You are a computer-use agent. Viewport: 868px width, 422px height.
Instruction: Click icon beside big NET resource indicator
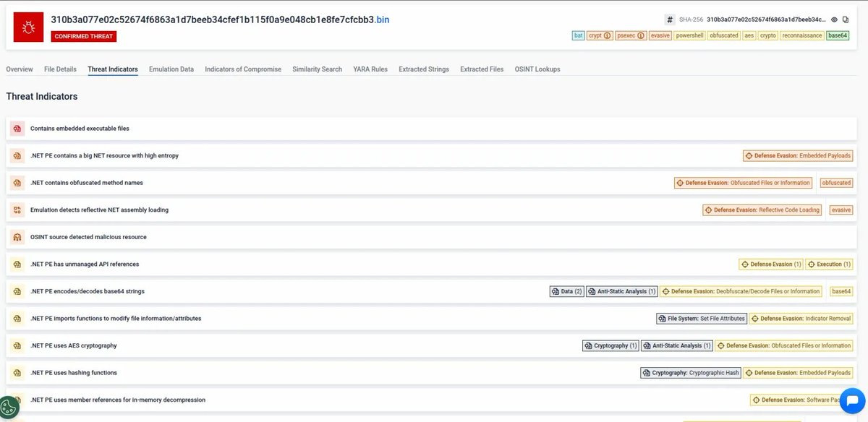coord(17,155)
